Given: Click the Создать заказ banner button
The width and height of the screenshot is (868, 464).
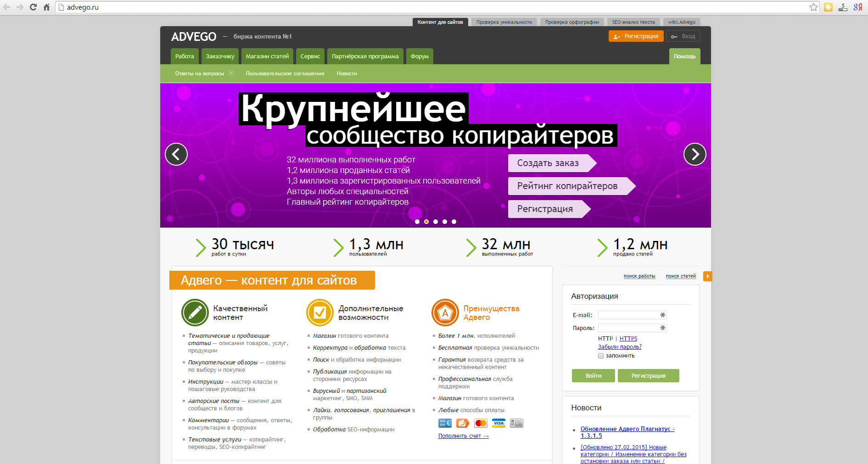Looking at the screenshot, I should 552,163.
